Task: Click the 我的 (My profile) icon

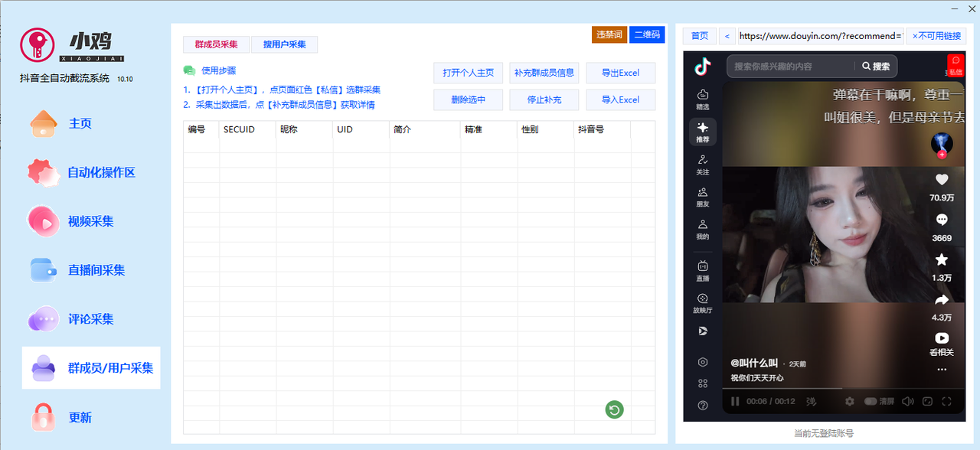Action: [x=703, y=230]
